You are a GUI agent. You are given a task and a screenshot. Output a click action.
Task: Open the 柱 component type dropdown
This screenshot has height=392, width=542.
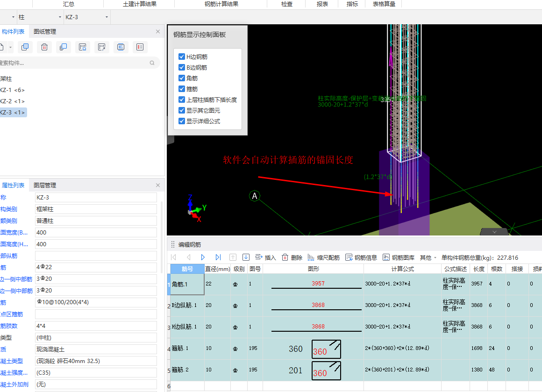[60, 17]
